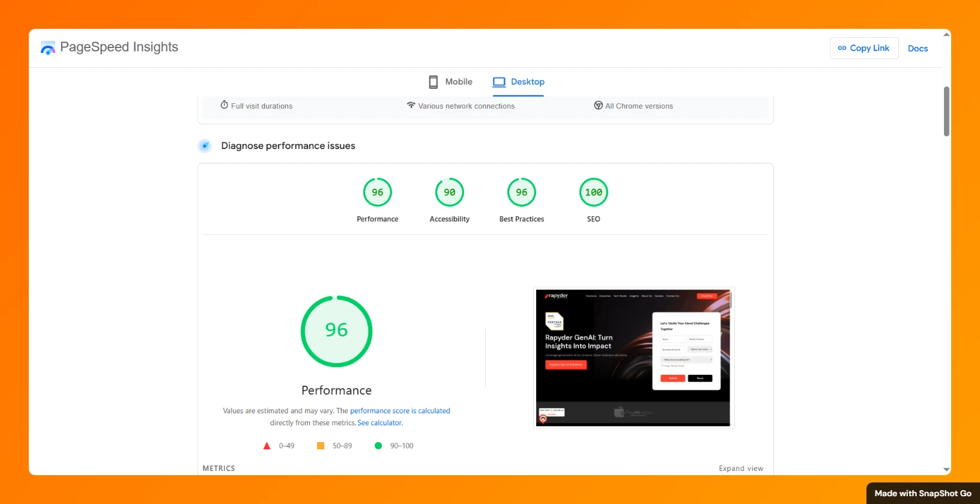980x504 pixels.
Task: Select the Performance 96 score gauge
Action: tap(378, 192)
